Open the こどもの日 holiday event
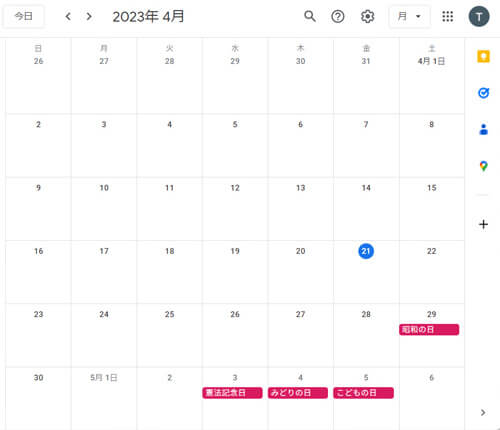Screen dimensions: 500x430 pos(363,393)
